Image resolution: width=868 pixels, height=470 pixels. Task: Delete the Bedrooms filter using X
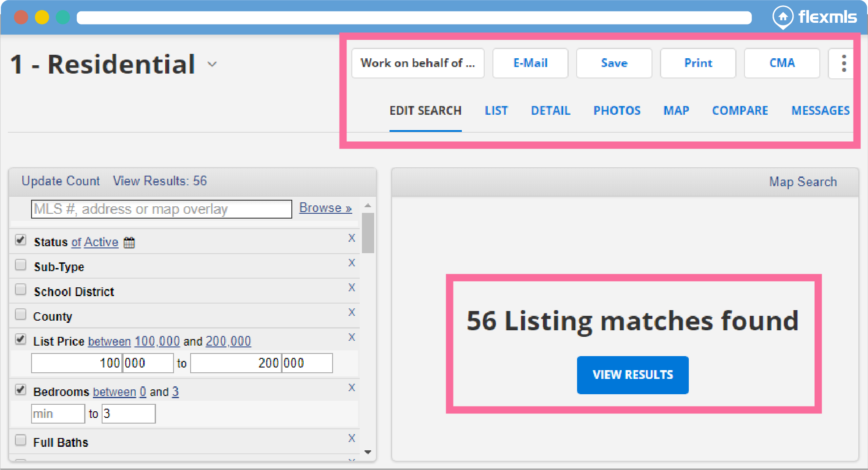(351, 388)
